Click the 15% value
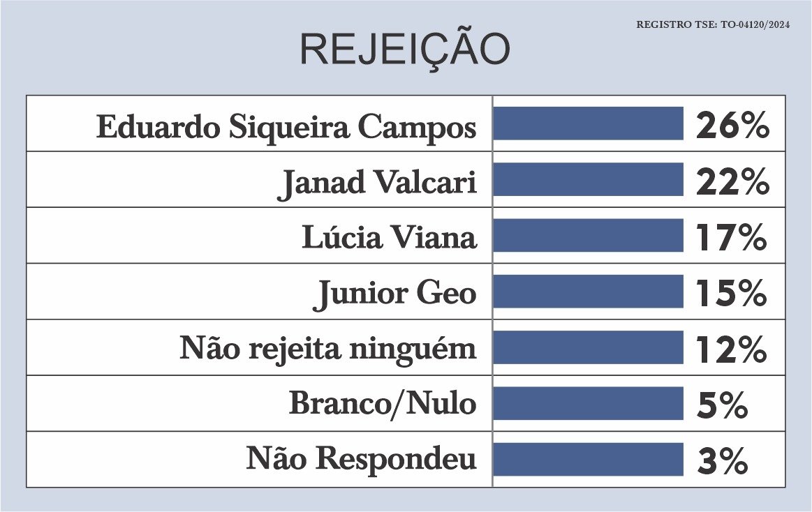This screenshot has height=512, width=812. pos(731,293)
